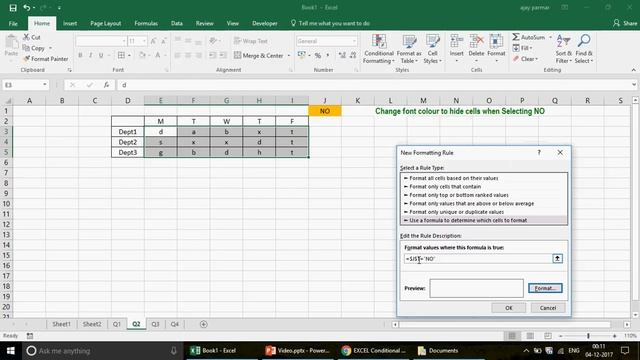This screenshot has width=640, height=360.
Task: Click the Percent Style icon
Action: (x=318, y=56)
